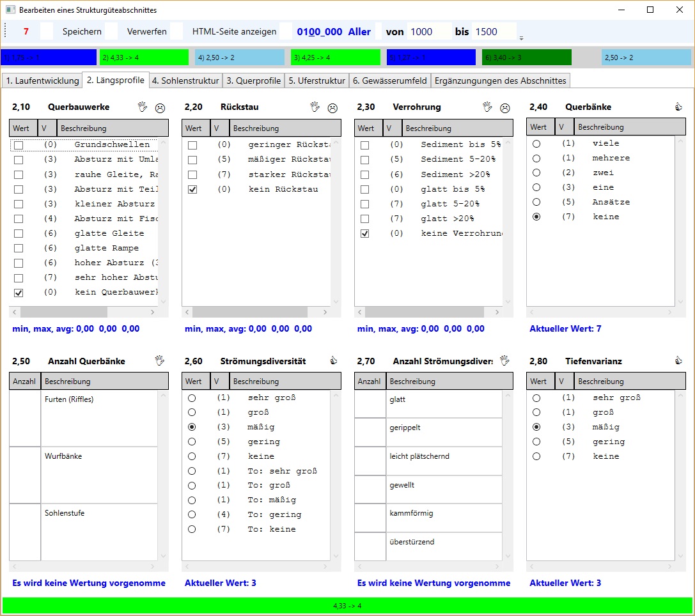The width and height of the screenshot is (695, 616).
Task: Choose 'sehr groß' option in Strömungsdiversität
Action: click(192, 397)
